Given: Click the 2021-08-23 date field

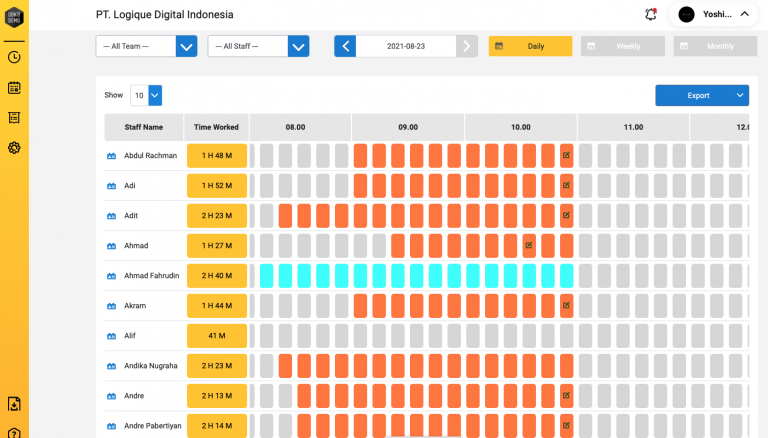Looking at the screenshot, I should [x=405, y=46].
